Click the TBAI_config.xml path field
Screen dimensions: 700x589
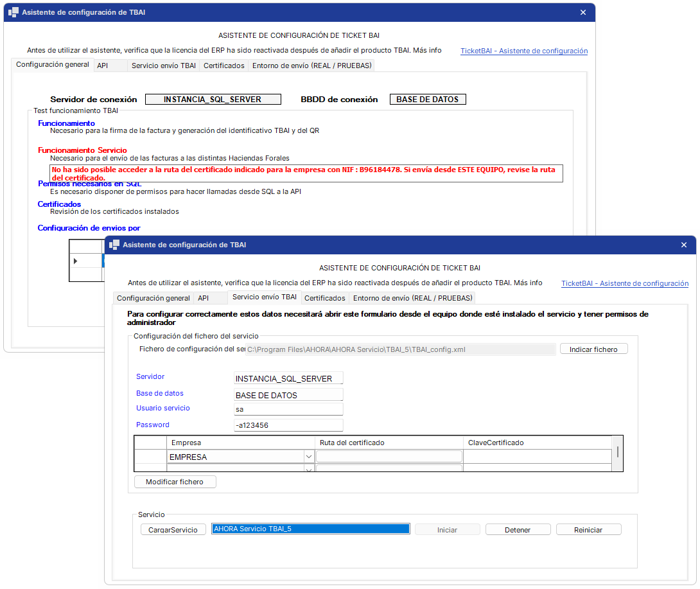[x=401, y=349]
